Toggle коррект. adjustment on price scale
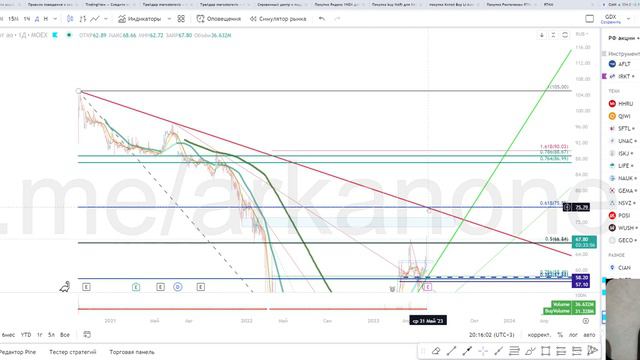Image resolution: width=640 pixels, height=360 pixels. pos(539,335)
